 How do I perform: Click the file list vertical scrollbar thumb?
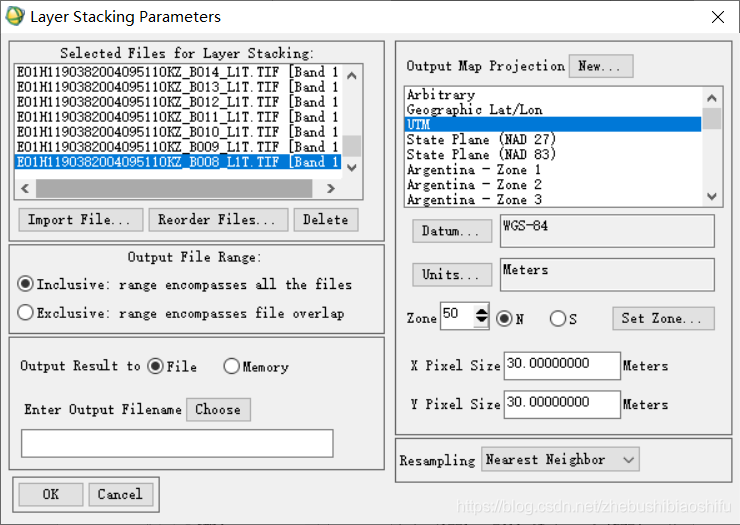click(x=352, y=145)
